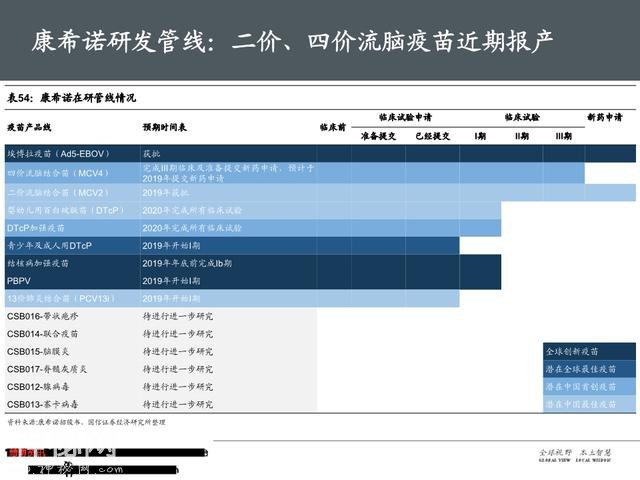Select the 四价流脑结合苗（MCV4） row label
Image resolution: width=640 pixels, height=480 pixels.
pos(59,173)
